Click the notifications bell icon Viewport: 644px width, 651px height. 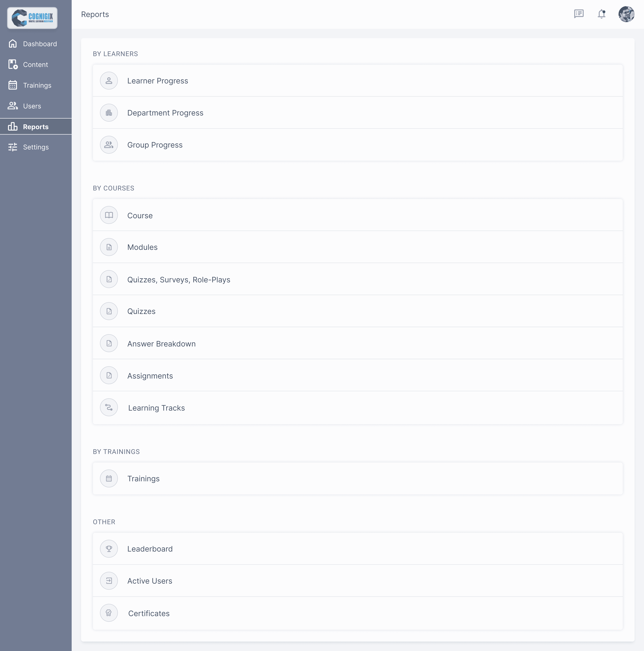click(602, 14)
